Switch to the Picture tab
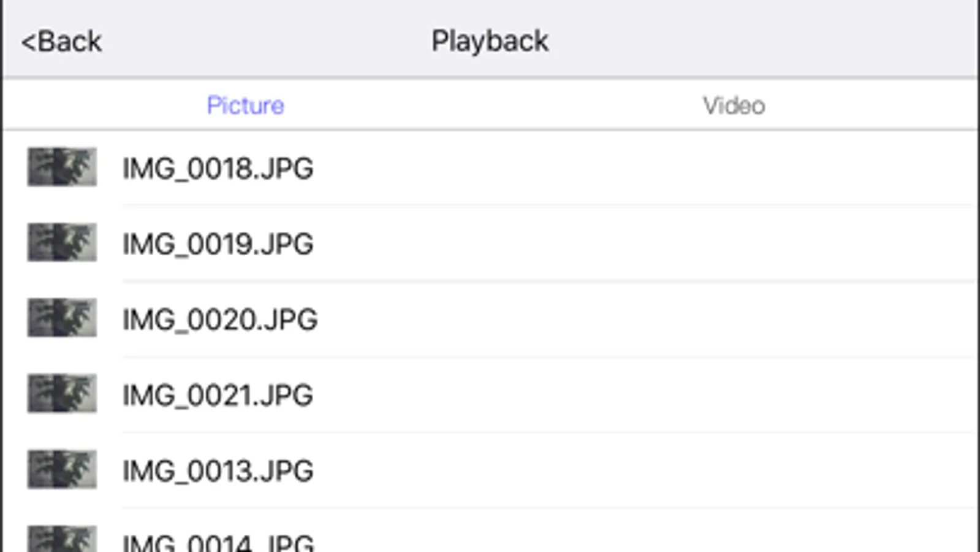Screen dimensions: 980x552 (245, 105)
